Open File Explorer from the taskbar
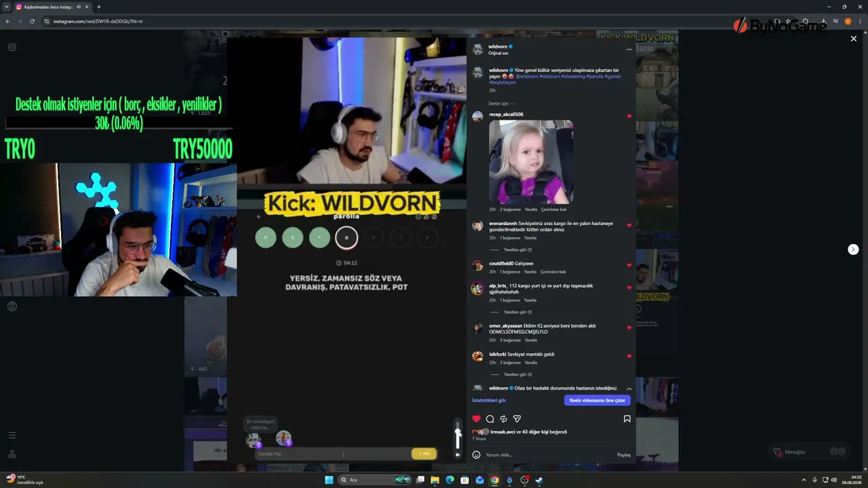The height and width of the screenshot is (488, 868). pyautogui.click(x=435, y=480)
